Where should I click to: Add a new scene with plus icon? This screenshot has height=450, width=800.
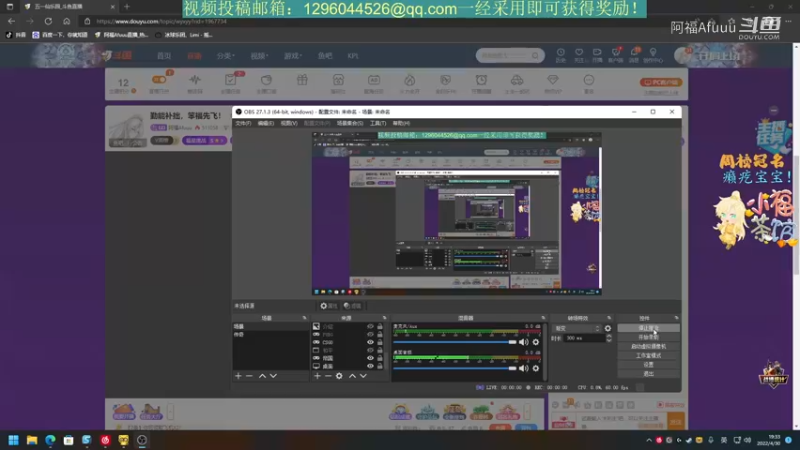(238, 376)
